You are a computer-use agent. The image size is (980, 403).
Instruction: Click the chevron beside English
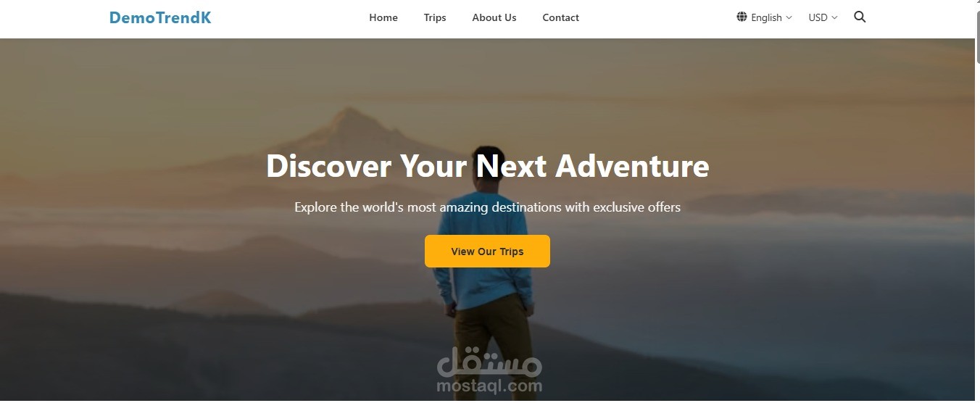click(x=789, y=17)
